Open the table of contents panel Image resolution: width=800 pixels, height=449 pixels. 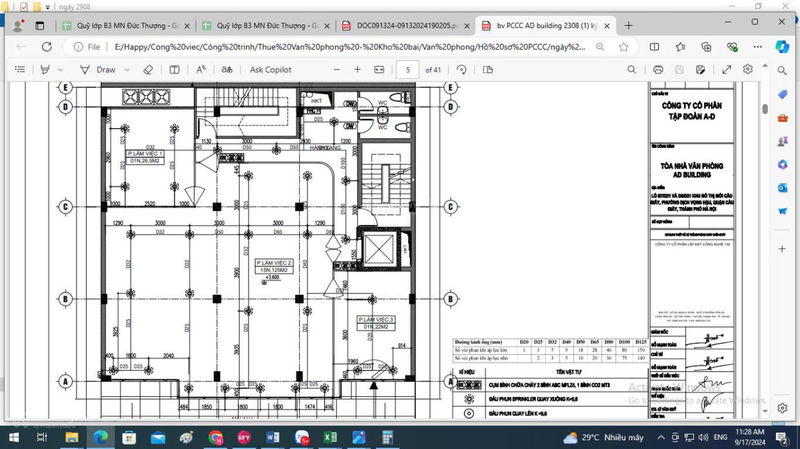pyautogui.click(x=21, y=70)
